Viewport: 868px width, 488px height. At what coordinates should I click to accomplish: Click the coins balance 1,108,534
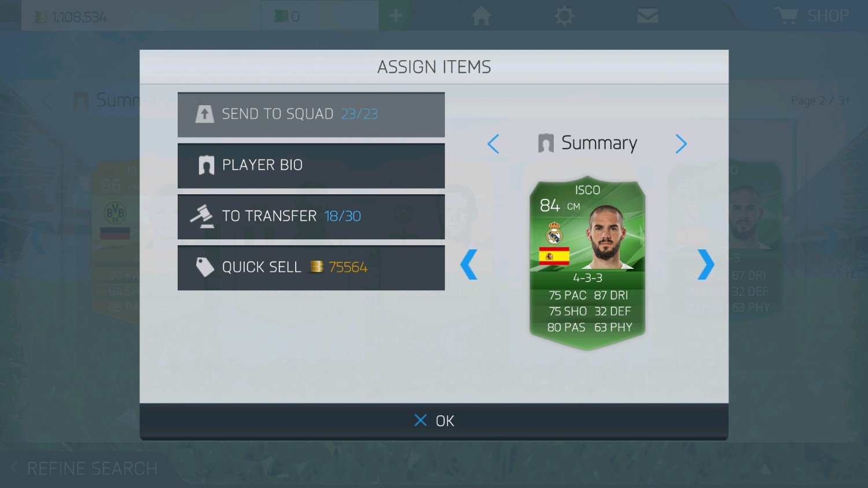click(71, 17)
